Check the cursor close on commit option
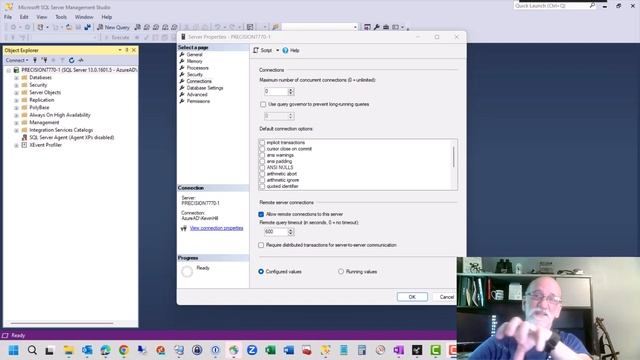 (262, 149)
